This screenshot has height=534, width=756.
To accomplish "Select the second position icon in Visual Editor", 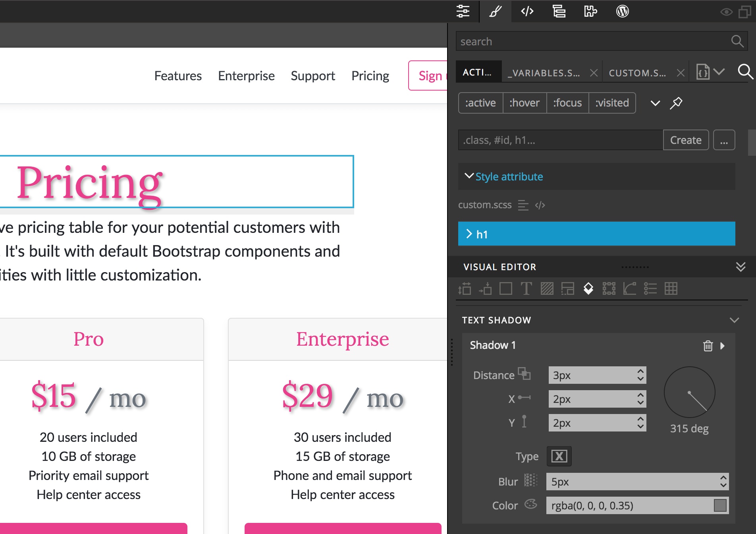I will coord(485,288).
